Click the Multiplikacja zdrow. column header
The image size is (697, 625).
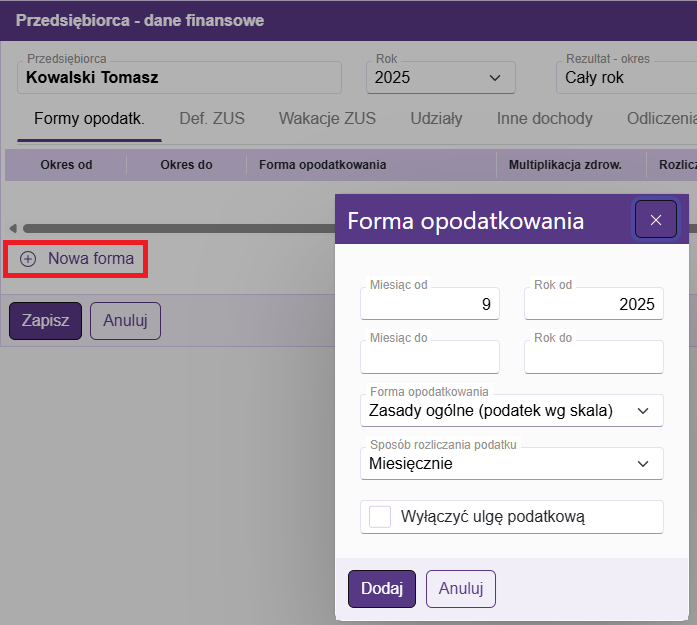[571, 165]
